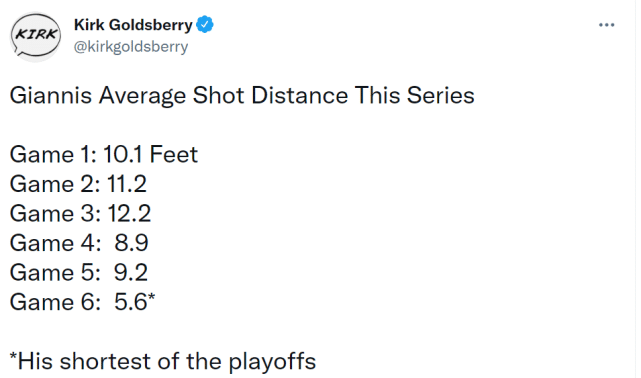The height and width of the screenshot is (378, 641).
Task: Open Kirk's speech-bubble profile avatar
Action: click(x=36, y=36)
